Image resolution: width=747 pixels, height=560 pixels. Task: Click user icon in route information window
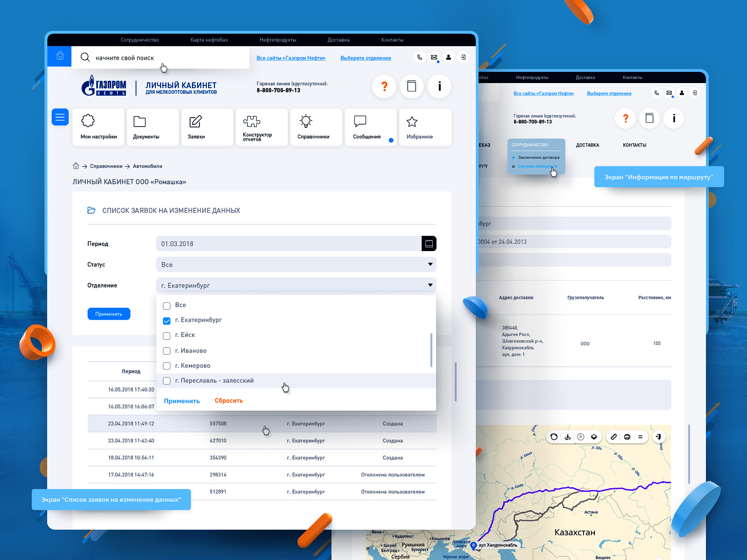click(x=682, y=93)
